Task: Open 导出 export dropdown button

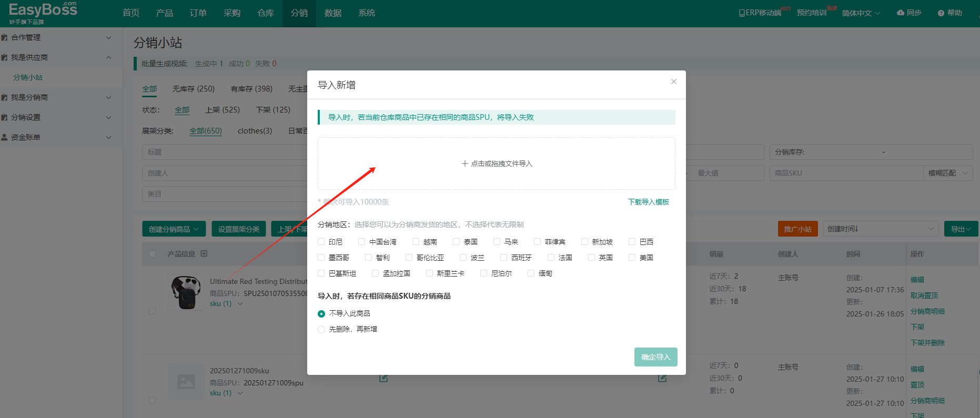Action: point(961,229)
